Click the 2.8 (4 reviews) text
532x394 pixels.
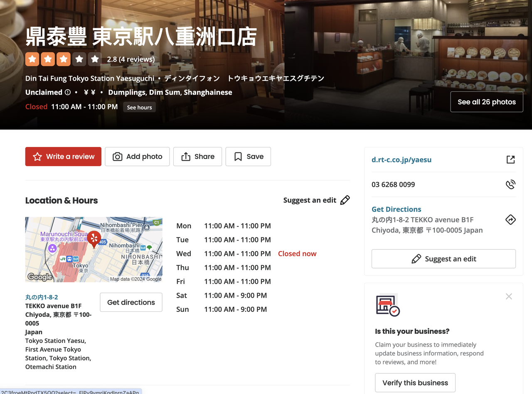click(x=131, y=59)
